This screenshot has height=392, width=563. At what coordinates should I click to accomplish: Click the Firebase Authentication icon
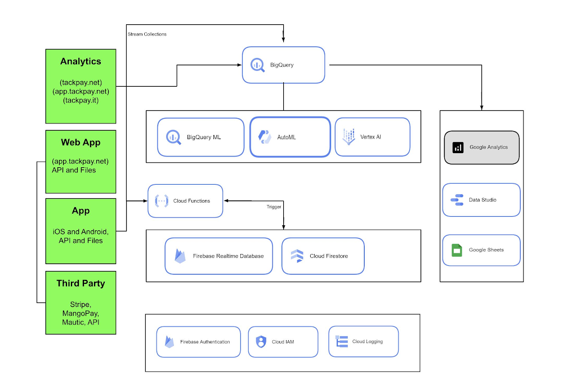[169, 342]
